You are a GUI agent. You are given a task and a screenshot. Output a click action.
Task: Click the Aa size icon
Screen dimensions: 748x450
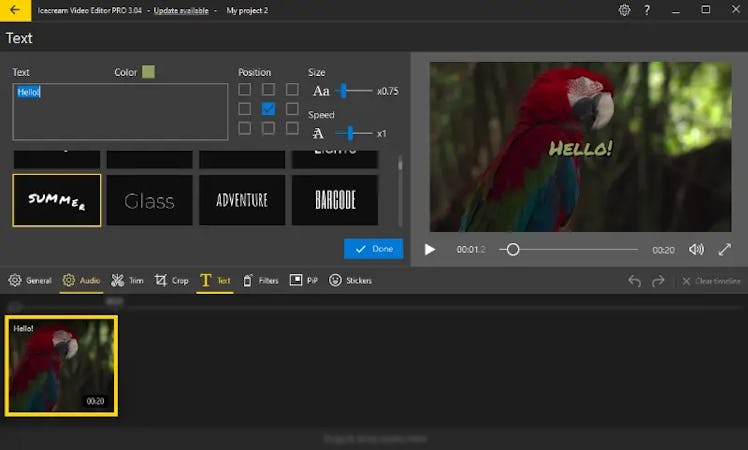tap(321, 91)
